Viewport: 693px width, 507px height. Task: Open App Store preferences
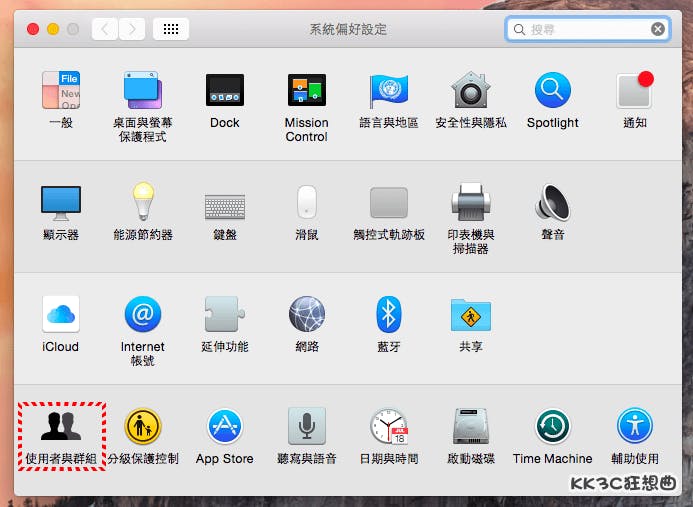click(225, 426)
